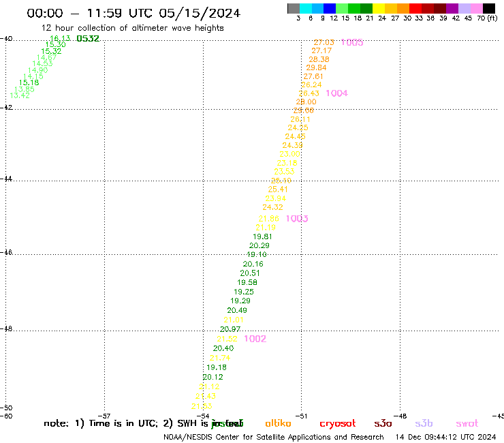The height and width of the screenshot is (443, 504).
Task: Click wave height value 21.86
Action: click(269, 219)
